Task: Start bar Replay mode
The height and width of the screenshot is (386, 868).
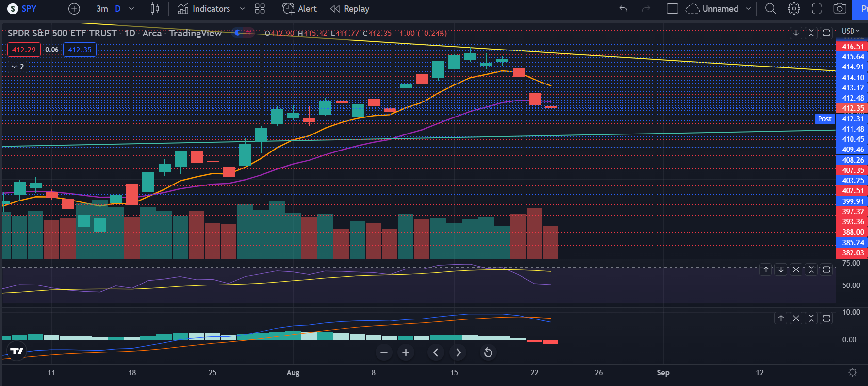Action: point(350,9)
